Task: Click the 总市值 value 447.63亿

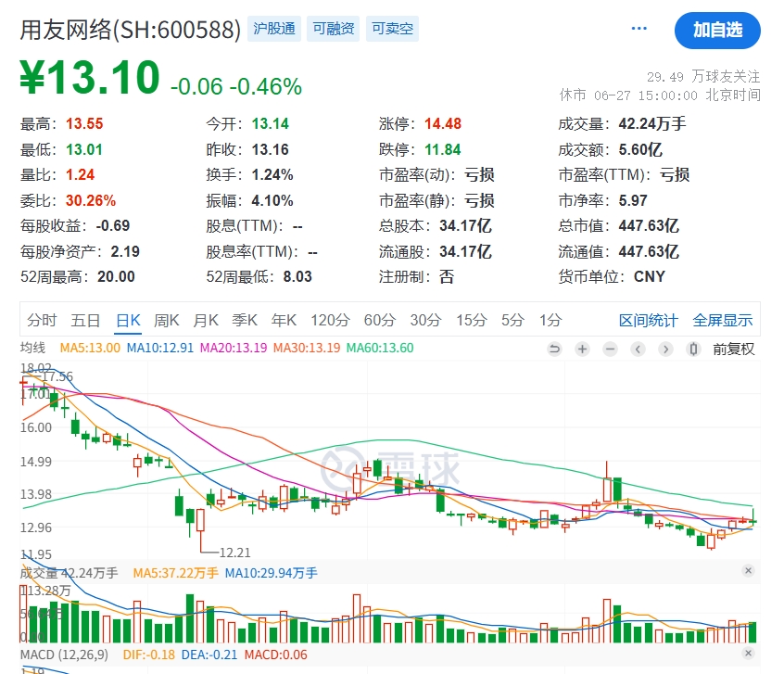Action: point(649,225)
